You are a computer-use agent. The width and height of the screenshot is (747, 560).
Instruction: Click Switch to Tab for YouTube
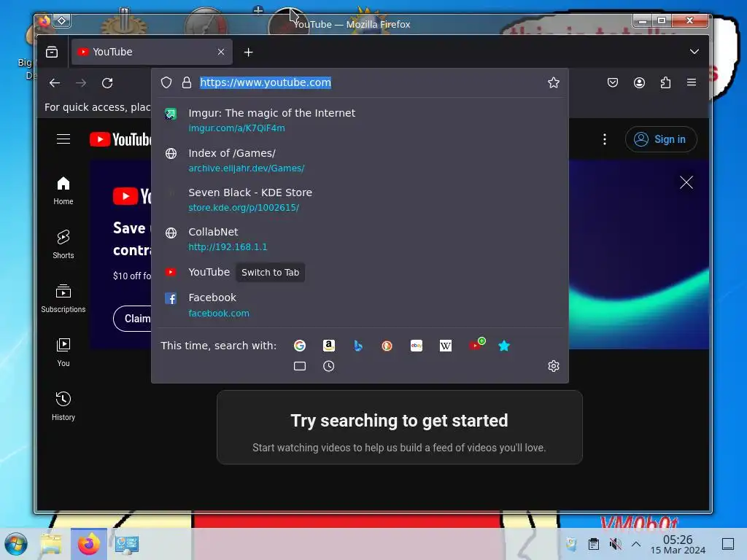coord(270,273)
